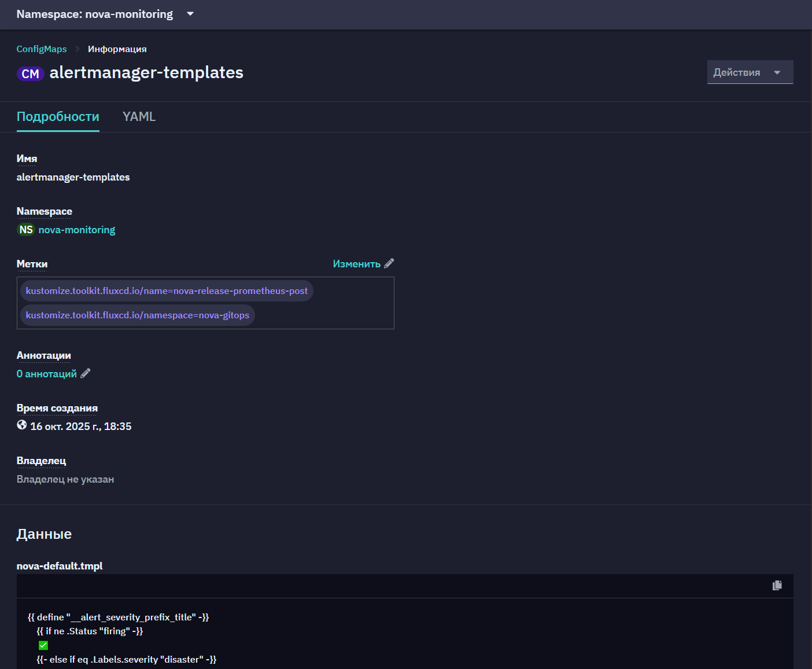Screen dimensions: 812x669
Task: Click the pencil icon beside аннотаций
Action: point(86,373)
